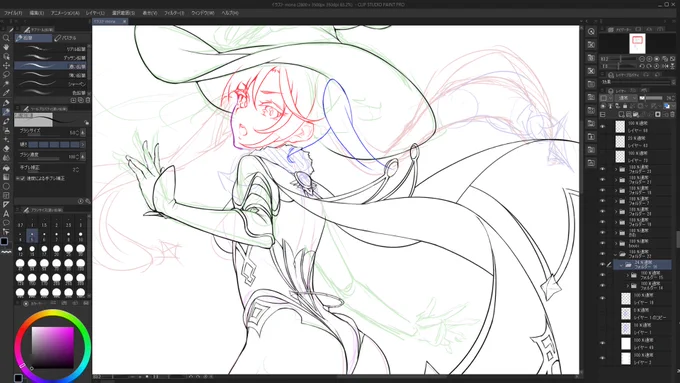Open the フィルター menu
680x383 pixels.
(x=174, y=13)
